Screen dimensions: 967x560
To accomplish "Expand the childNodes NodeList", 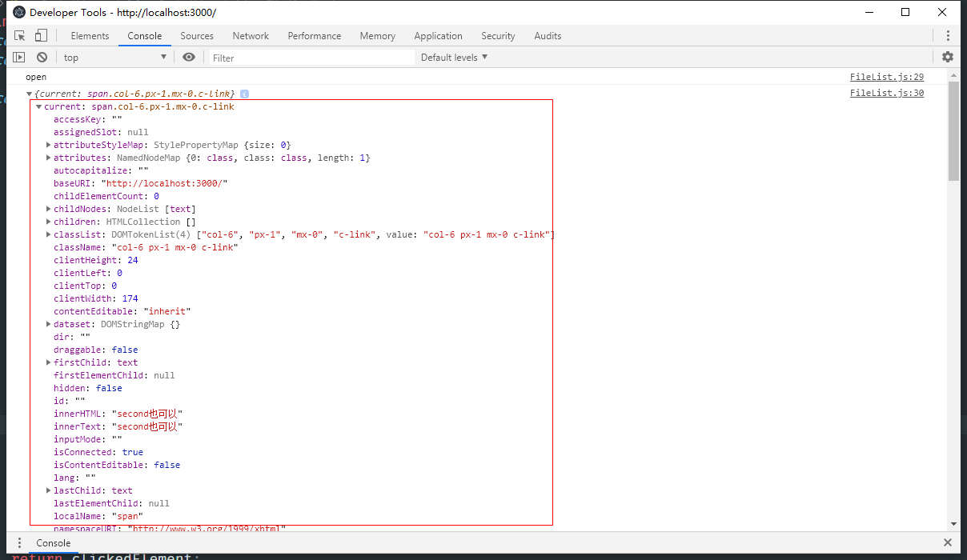I will [49, 209].
